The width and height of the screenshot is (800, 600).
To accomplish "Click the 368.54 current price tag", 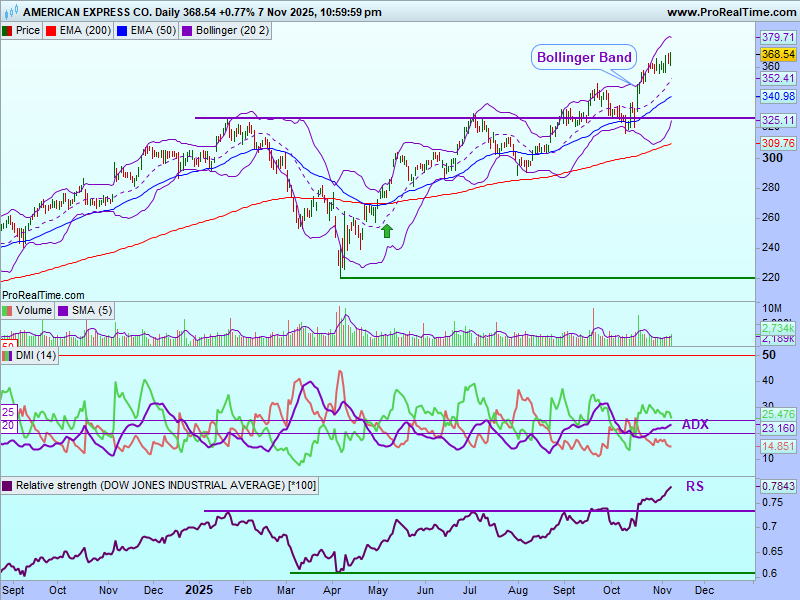I will pyautogui.click(x=777, y=54).
